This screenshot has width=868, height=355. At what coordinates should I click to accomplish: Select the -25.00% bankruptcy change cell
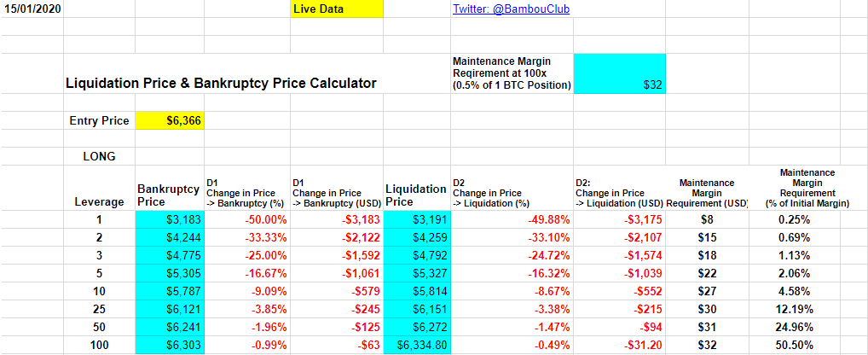pyautogui.click(x=247, y=255)
